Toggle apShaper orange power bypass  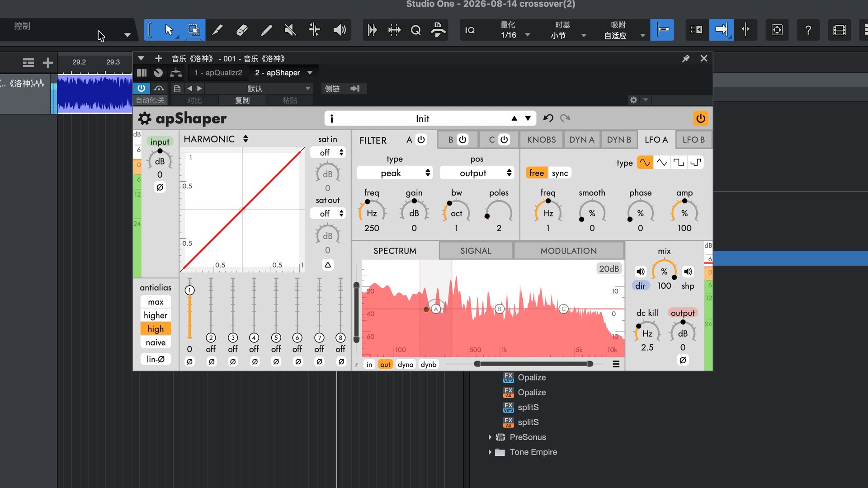(700, 118)
